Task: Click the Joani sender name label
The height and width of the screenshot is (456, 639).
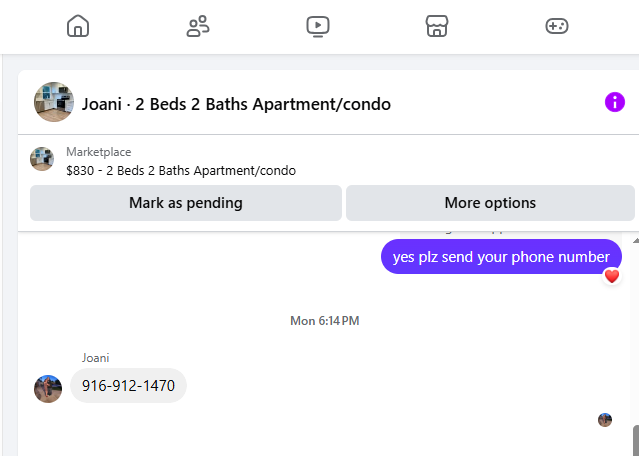Action: (x=96, y=358)
